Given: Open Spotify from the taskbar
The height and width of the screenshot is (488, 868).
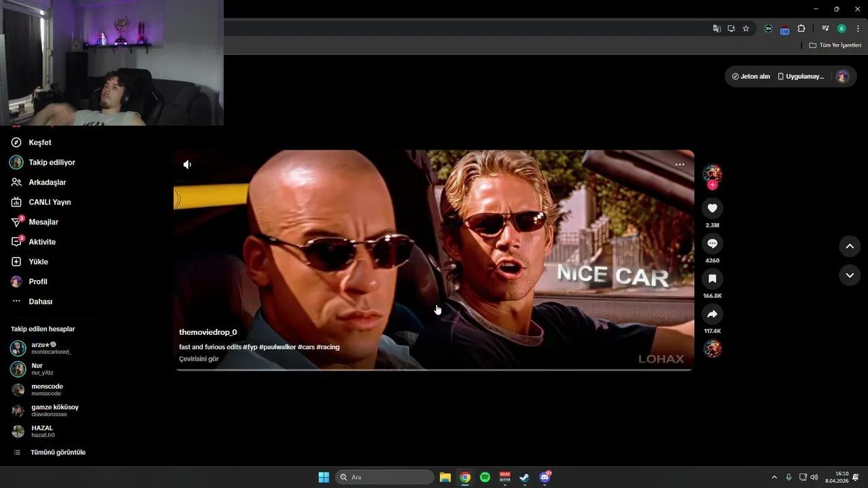Looking at the screenshot, I should point(485,477).
